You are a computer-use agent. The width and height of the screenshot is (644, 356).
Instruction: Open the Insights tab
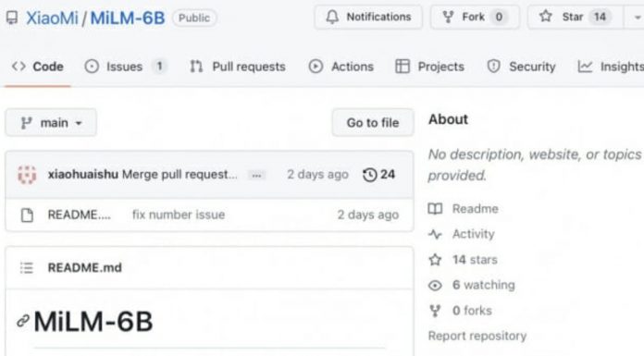click(x=611, y=67)
